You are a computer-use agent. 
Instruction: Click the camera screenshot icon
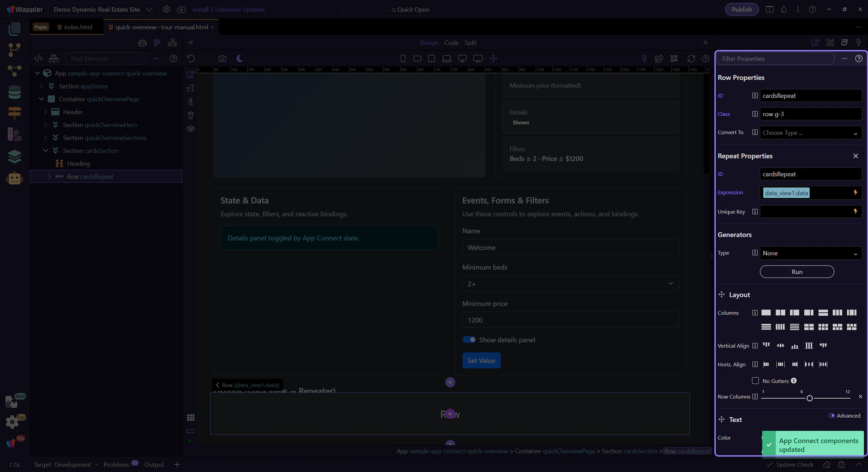tap(222, 58)
